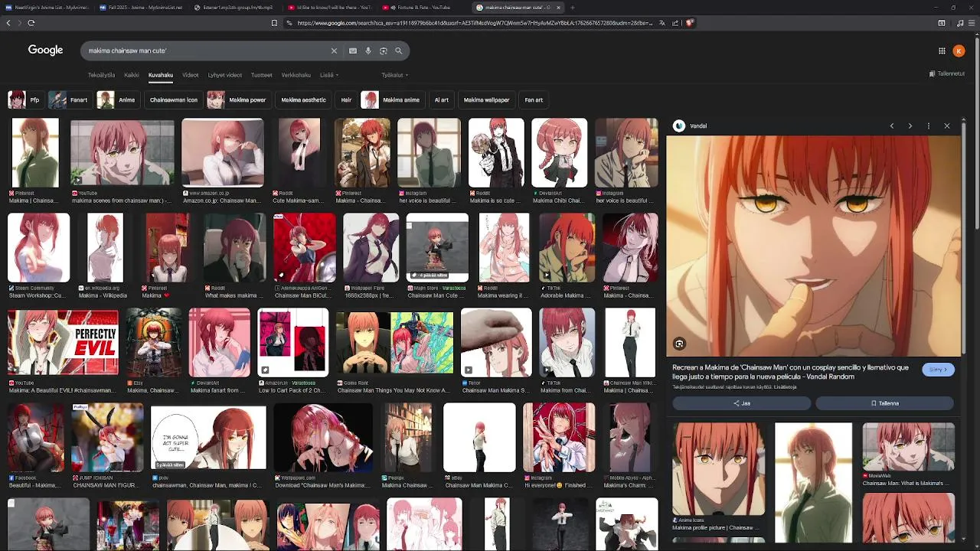This screenshot has height=551, width=980.
Task: Filter images by the Pfp chip
Action: (x=24, y=99)
